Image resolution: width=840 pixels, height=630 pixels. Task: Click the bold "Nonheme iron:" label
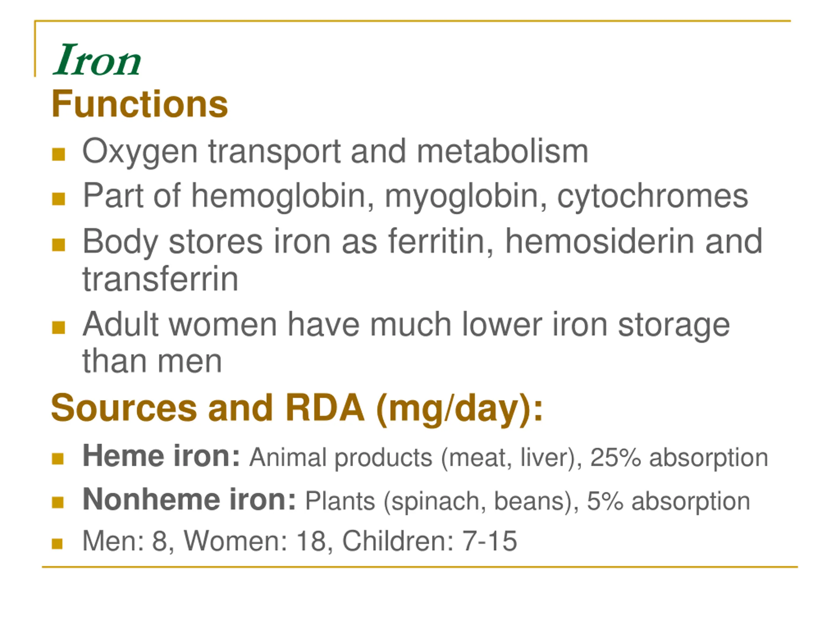point(189,499)
